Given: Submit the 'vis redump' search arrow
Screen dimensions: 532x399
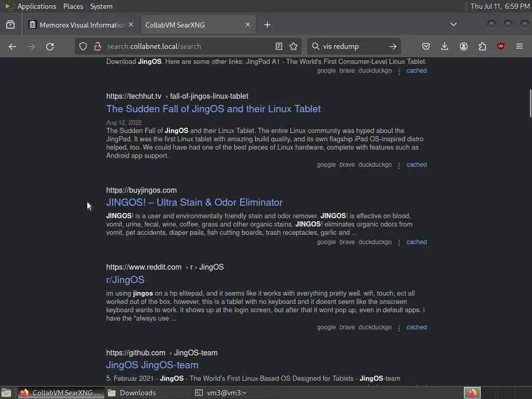Looking at the screenshot, I should coord(393,46).
